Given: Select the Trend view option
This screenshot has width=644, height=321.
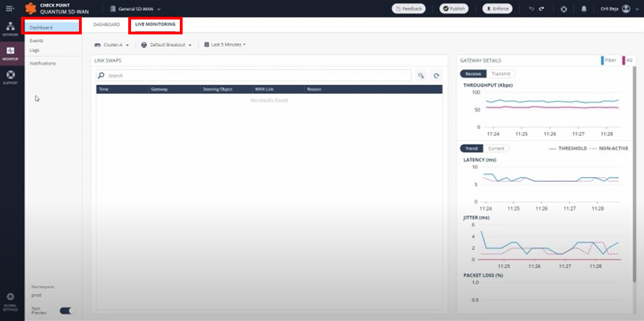Looking at the screenshot, I should click(471, 149).
